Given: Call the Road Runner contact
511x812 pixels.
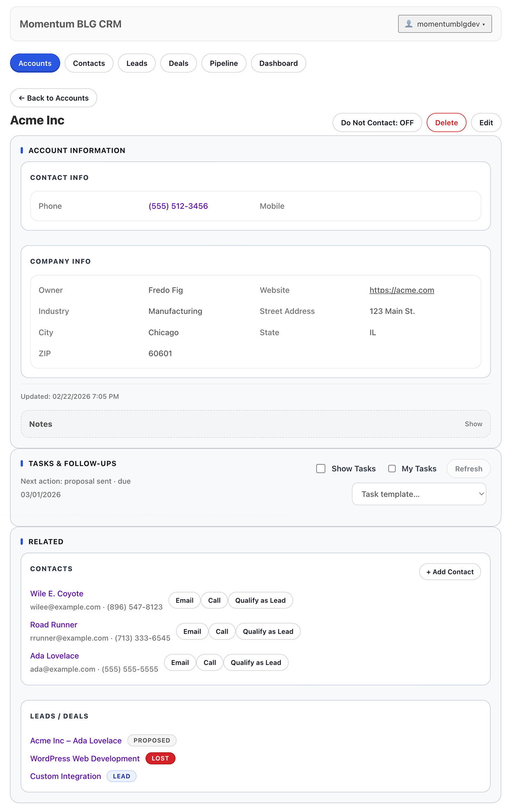Looking at the screenshot, I should (222, 632).
